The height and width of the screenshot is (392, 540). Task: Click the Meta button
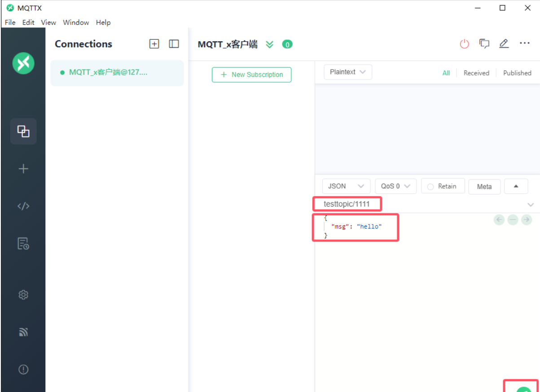coord(484,186)
